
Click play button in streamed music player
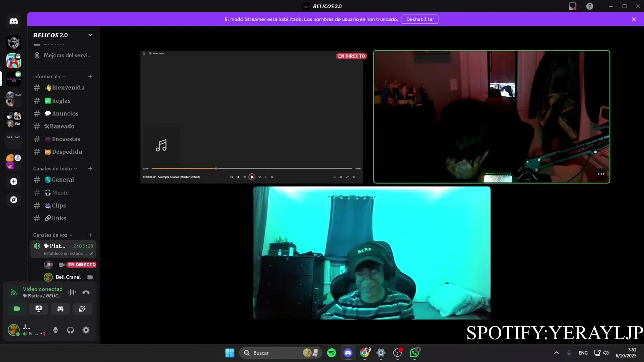pos(252,177)
